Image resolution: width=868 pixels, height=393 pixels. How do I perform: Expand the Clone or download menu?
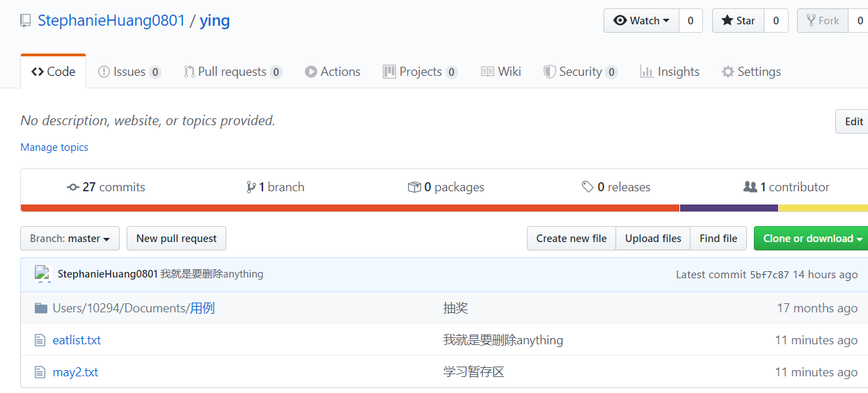tap(812, 238)
